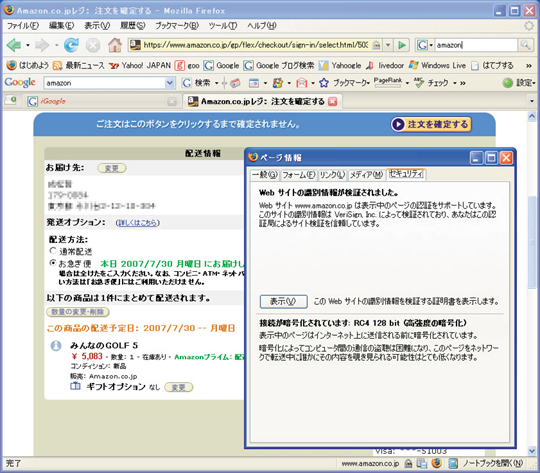Click the Google toolbar mail envelope icon

coord(301,83)
